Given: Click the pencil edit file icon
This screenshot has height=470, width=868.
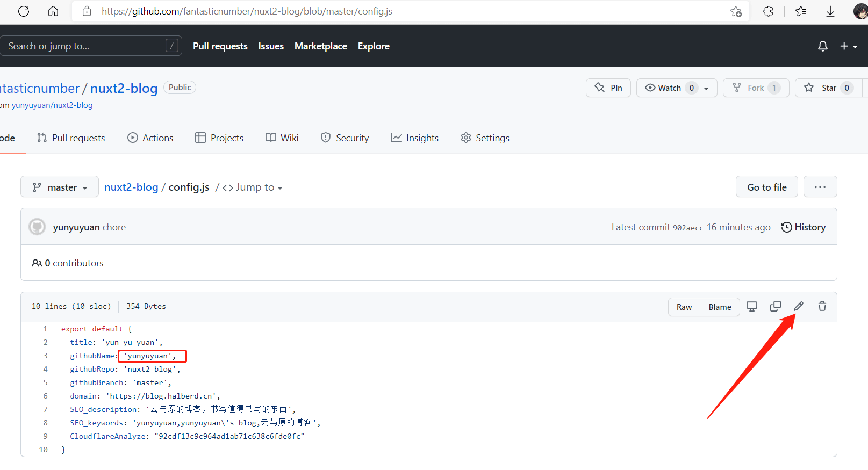Looking at the screenshot, I should point(799,306).
